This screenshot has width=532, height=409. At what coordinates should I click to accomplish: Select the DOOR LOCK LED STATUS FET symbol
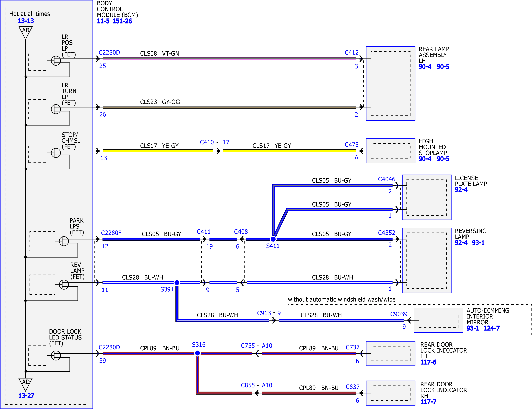(56, 355)
